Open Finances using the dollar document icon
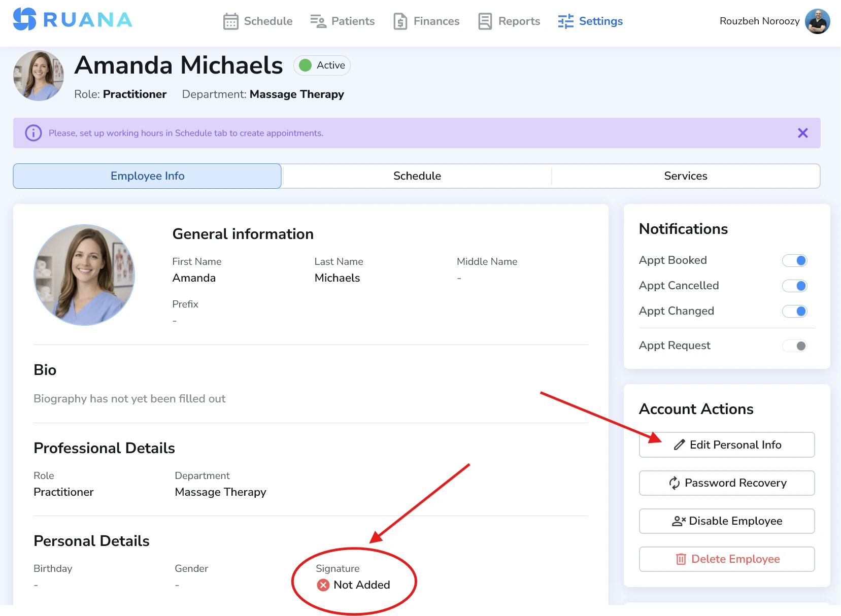The height and width of the screenshot is (616, 841). click(400, 21)
